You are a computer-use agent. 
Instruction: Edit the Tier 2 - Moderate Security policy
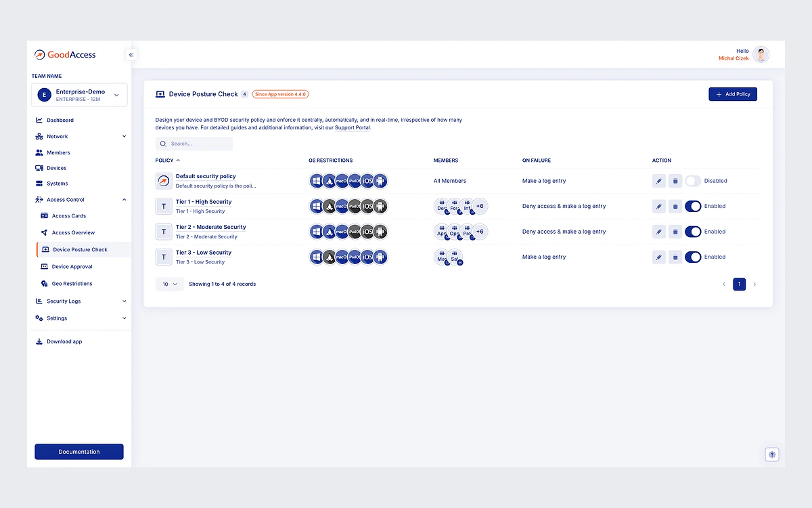coord(659,232)
